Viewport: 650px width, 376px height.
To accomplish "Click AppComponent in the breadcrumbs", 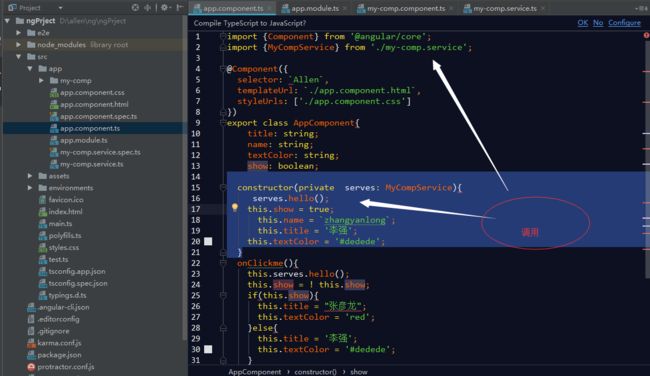I will click(x=255, y=372).
